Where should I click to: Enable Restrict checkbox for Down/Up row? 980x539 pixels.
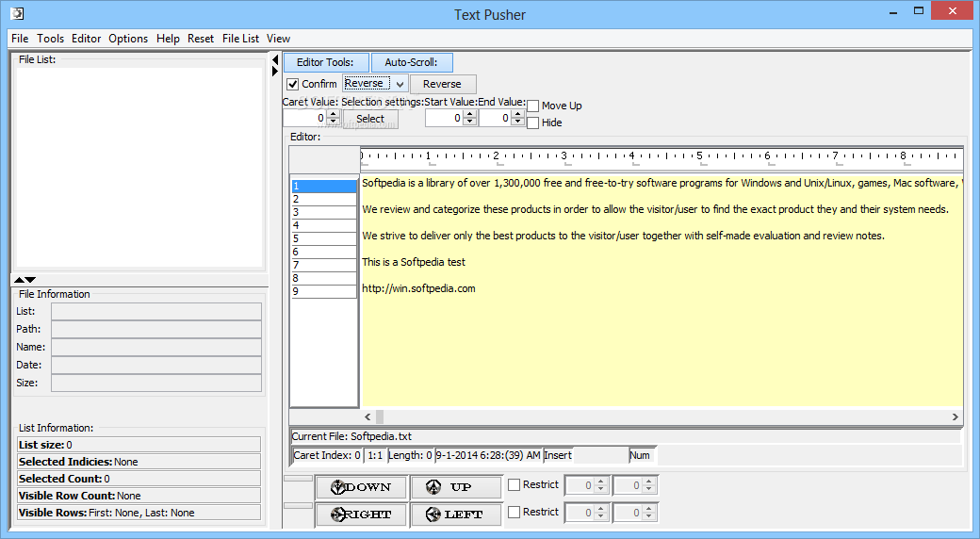click(x=514, y=484)
